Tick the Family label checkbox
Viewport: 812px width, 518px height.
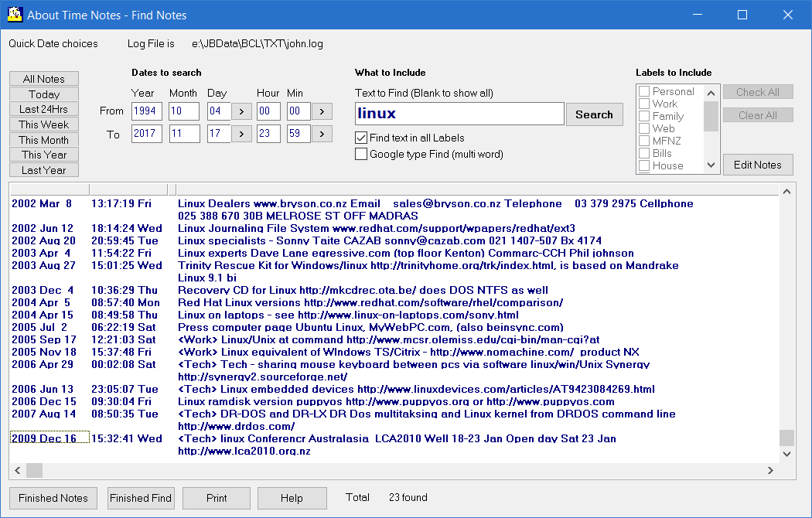tap(644, 116)
